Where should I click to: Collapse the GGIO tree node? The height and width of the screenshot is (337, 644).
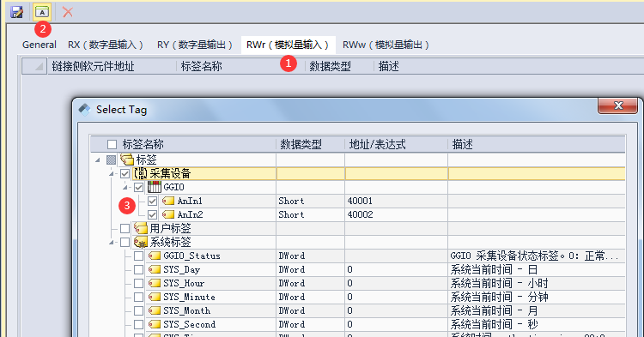(125, 187)
